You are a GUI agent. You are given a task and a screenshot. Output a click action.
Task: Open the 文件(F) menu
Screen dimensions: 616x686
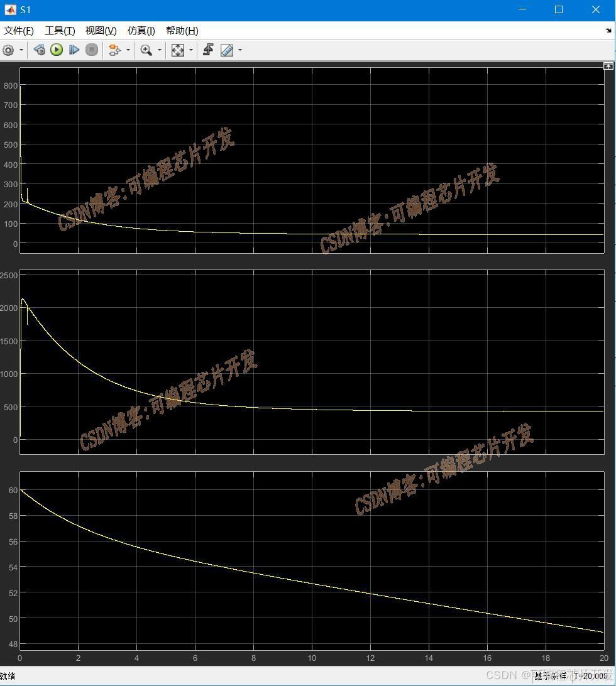click(19, 31)
